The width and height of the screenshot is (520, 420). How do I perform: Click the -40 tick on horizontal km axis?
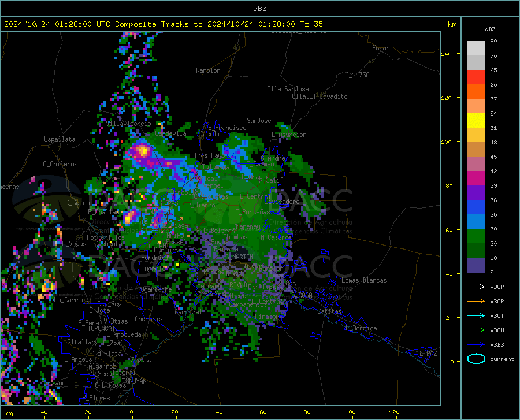(42, 412)
